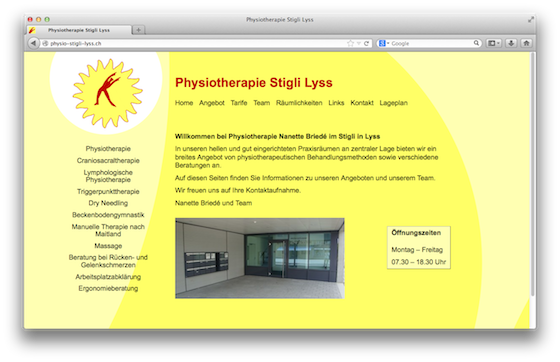560x362 pixels.
Task: Click the Physiotherapie Stigli Lyss heading
Action: 254,83
